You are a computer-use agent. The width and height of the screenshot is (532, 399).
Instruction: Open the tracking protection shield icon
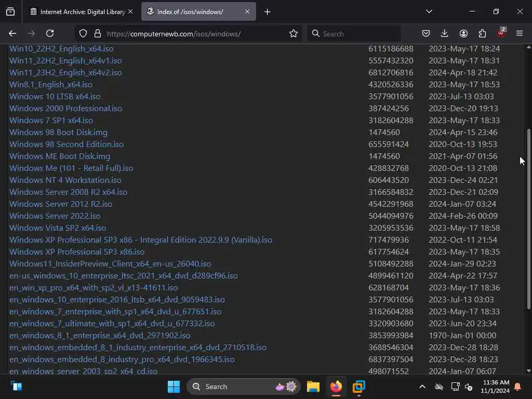pyautogui.click(x=83, y=34)
